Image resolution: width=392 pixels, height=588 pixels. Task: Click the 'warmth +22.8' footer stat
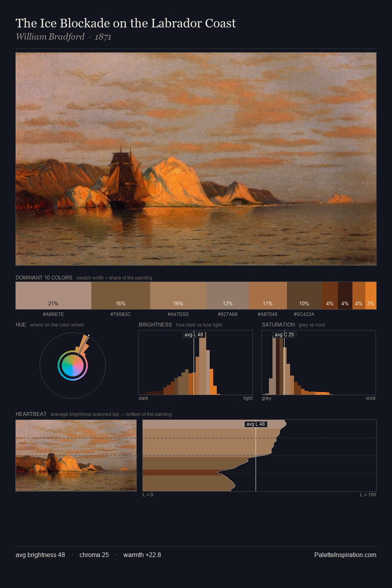coord(142,555)
